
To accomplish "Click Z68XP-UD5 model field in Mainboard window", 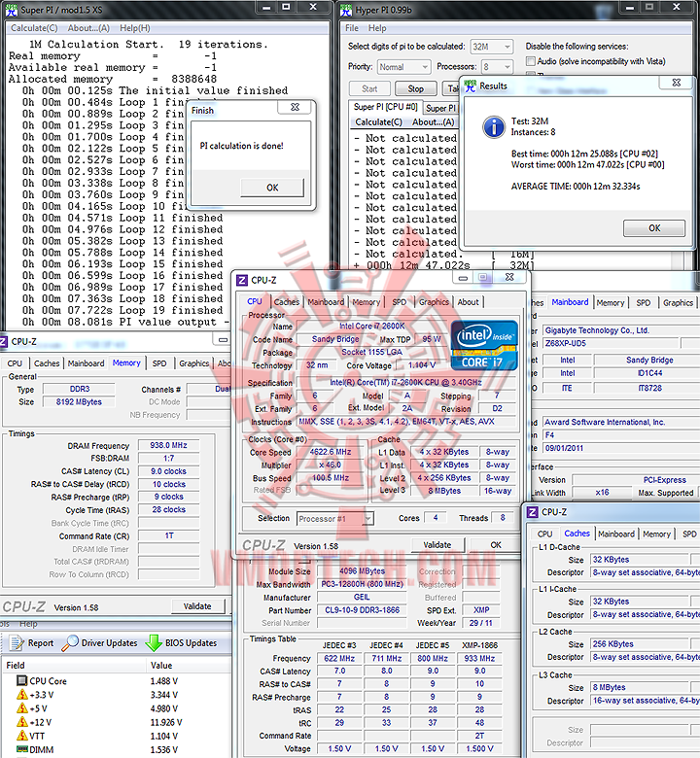I will tap(612, 343).
